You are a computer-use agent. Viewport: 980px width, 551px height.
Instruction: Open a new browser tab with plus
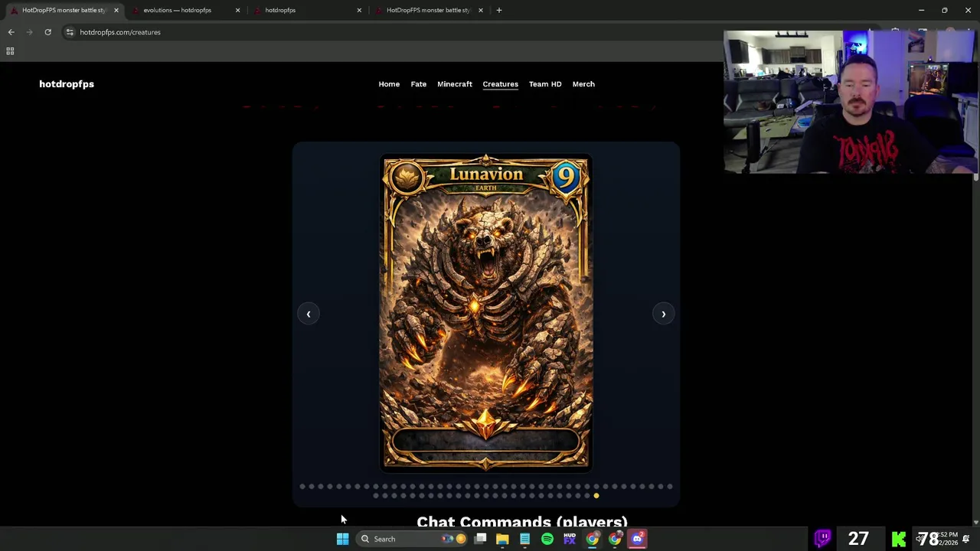click(x=499, y=10)
